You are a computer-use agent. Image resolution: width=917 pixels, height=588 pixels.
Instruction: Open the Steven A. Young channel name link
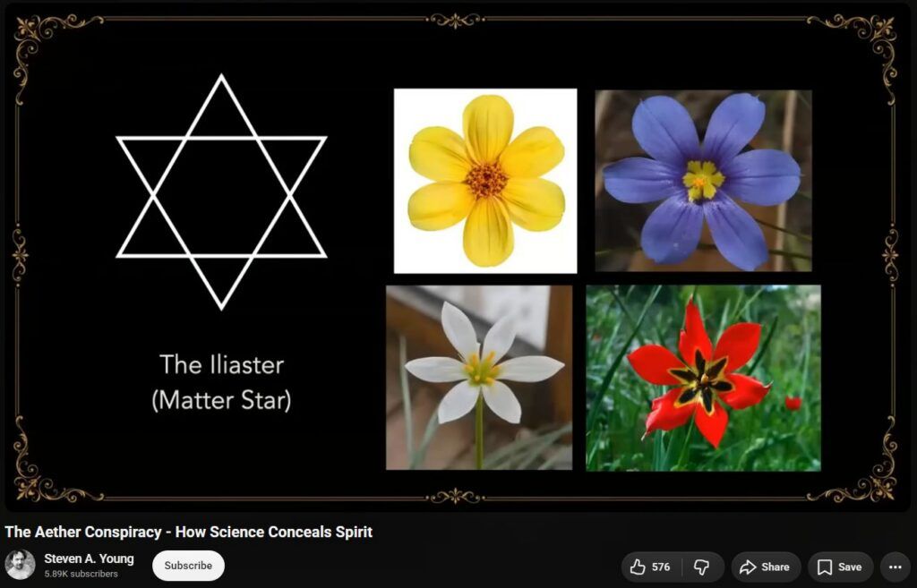click(x=89, y=558)
